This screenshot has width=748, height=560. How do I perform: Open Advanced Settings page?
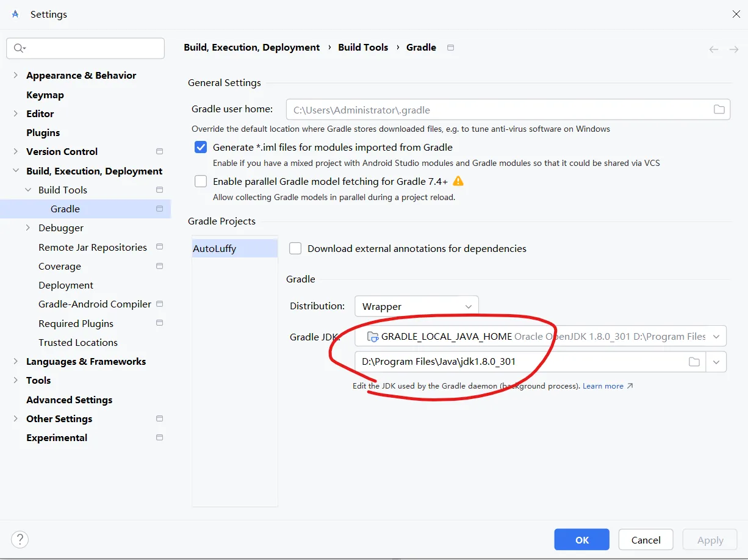69,400
